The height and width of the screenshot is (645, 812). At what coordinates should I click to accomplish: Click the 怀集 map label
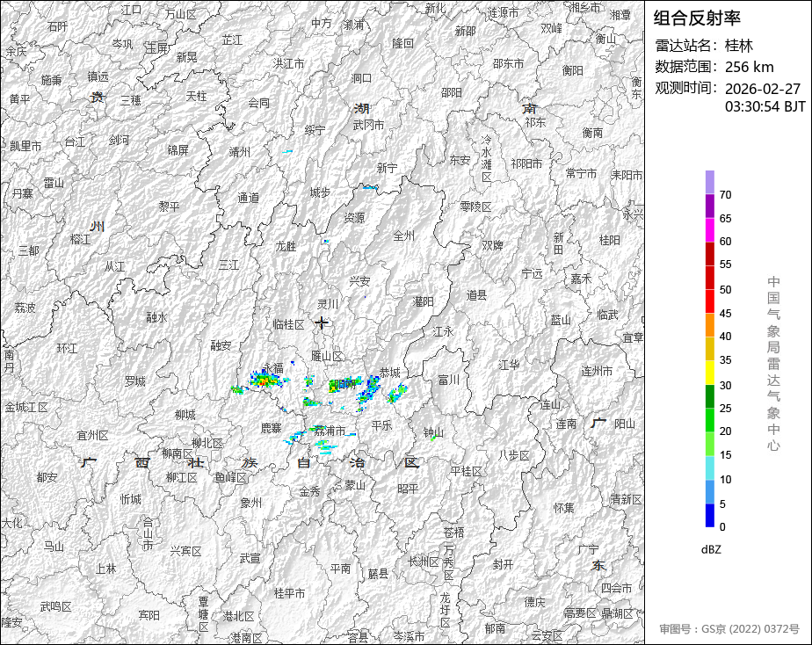pyautogui.click(x=564, y=508)
